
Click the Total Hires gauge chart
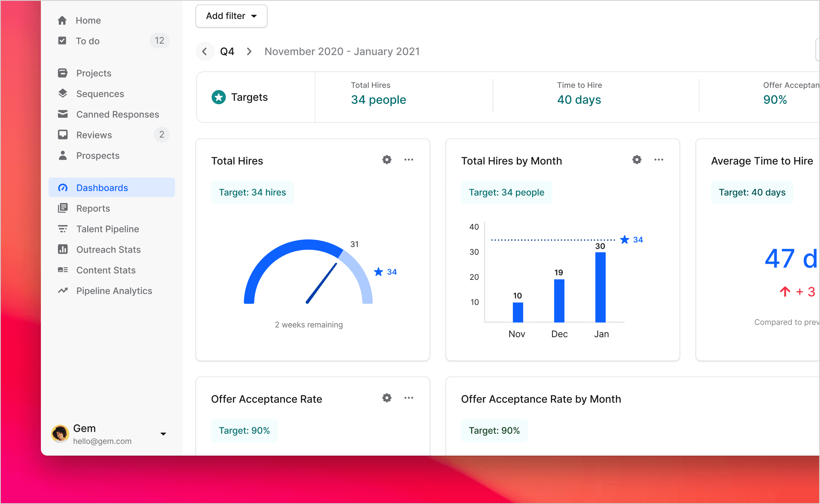308,274
